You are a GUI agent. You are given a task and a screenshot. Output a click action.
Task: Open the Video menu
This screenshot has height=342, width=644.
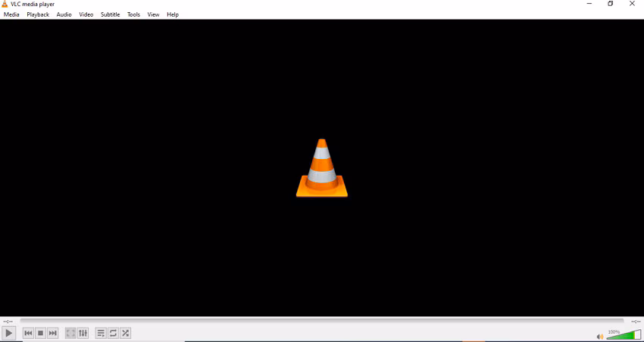point(86,14)
